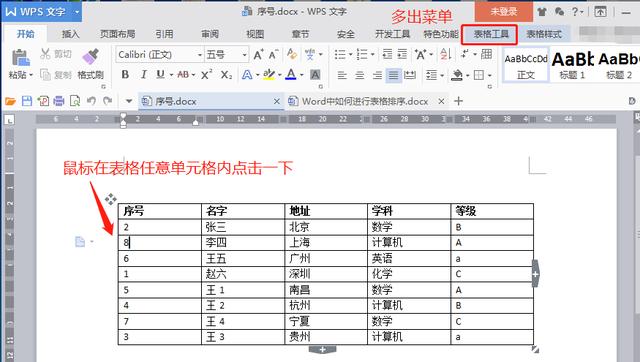640x362 pixels.
Task: Open the WeChat feedback icon
Action: (559, 12)
